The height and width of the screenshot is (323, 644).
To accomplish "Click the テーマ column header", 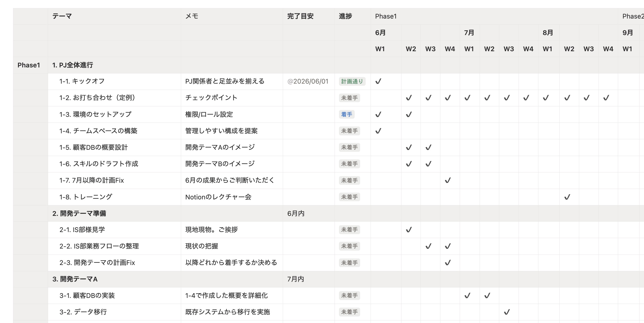I will pos(114,16).
